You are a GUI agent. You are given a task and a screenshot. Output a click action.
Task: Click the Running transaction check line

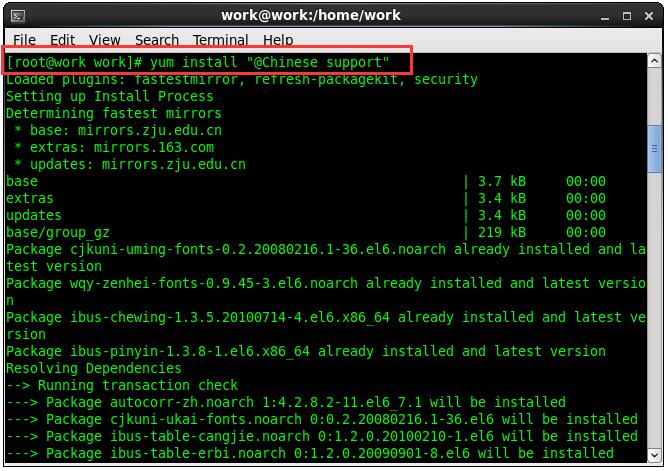click(122, 386)
